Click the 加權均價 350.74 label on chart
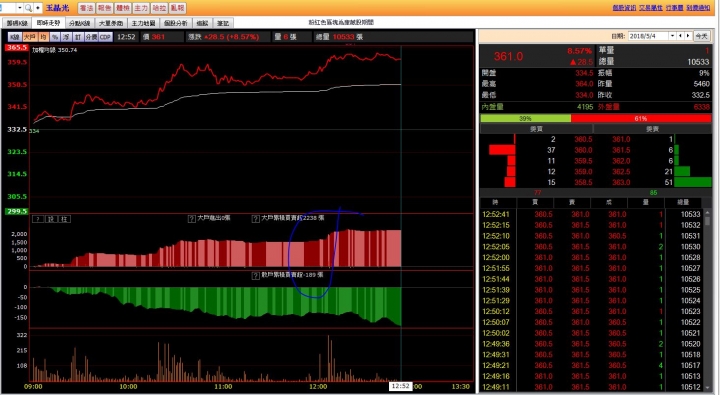Viewport: 720px width, 395px height. click(55, 50)
